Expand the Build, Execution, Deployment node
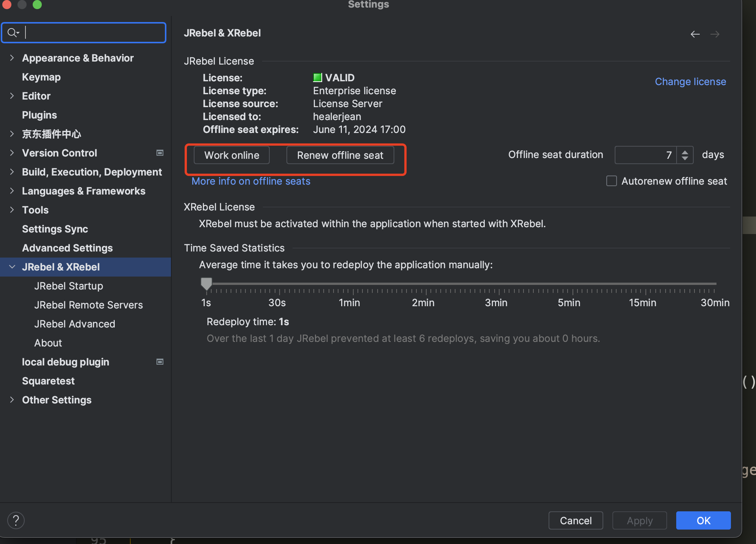The image size is (756, 544). coord(12,172)
